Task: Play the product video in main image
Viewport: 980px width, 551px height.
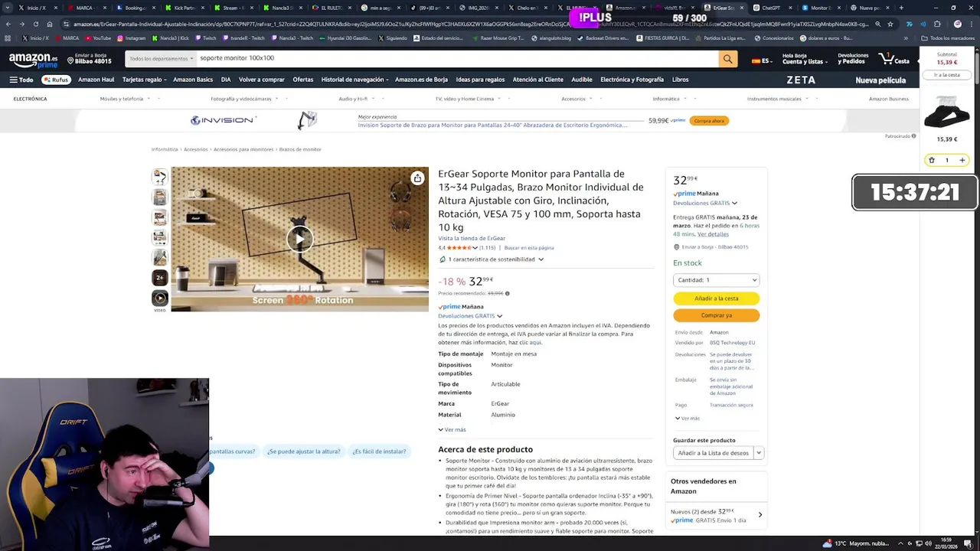Action: coord(299,239)
